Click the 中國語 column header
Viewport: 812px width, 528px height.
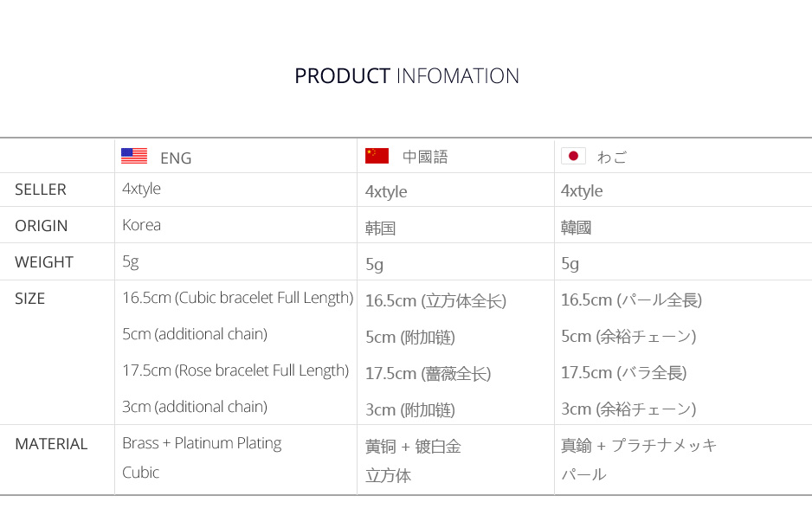pyautogui.click(x=425, y=158)
